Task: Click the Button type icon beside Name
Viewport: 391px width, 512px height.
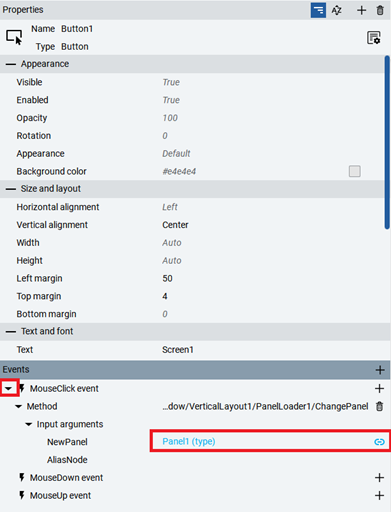Action: [14, 37]
